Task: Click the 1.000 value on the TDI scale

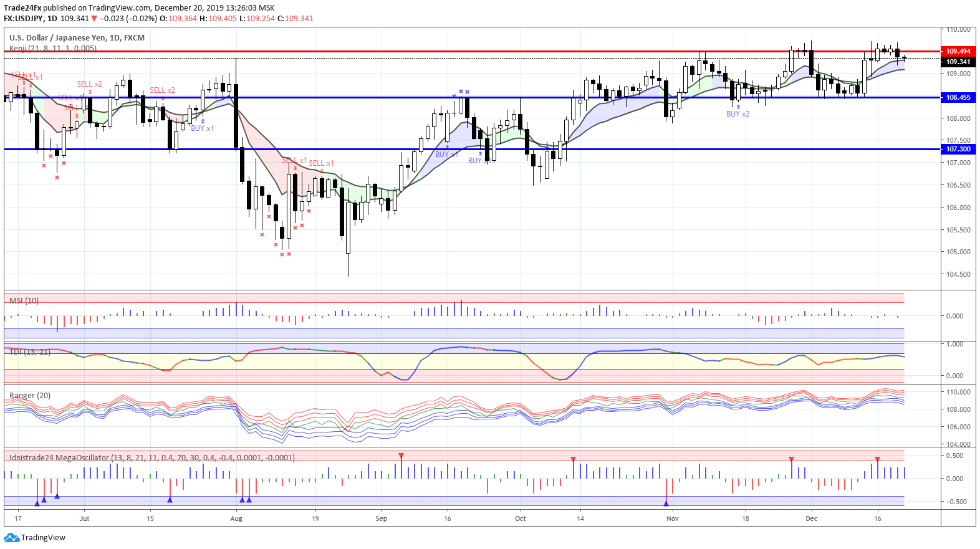Action: tap(955, 344)
